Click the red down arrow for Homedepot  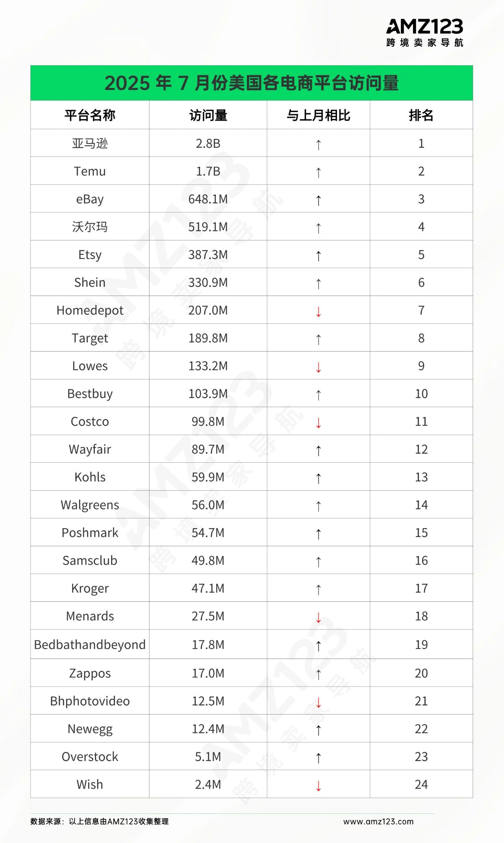point(319,311)
